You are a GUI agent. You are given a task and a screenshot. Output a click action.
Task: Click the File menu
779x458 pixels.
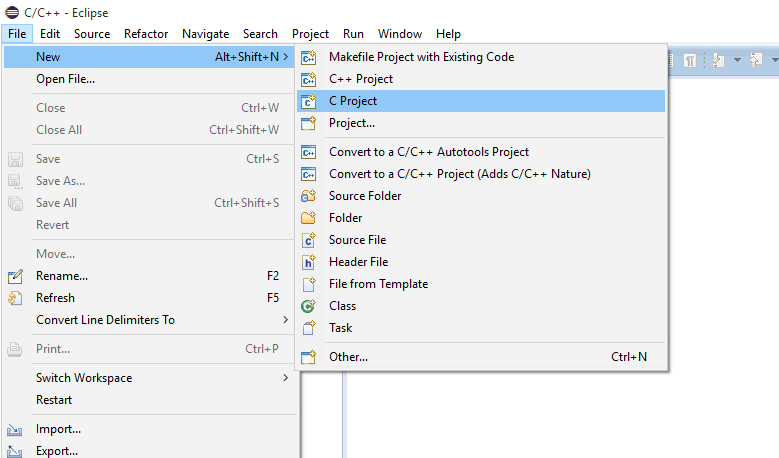[x=17, y=34]
